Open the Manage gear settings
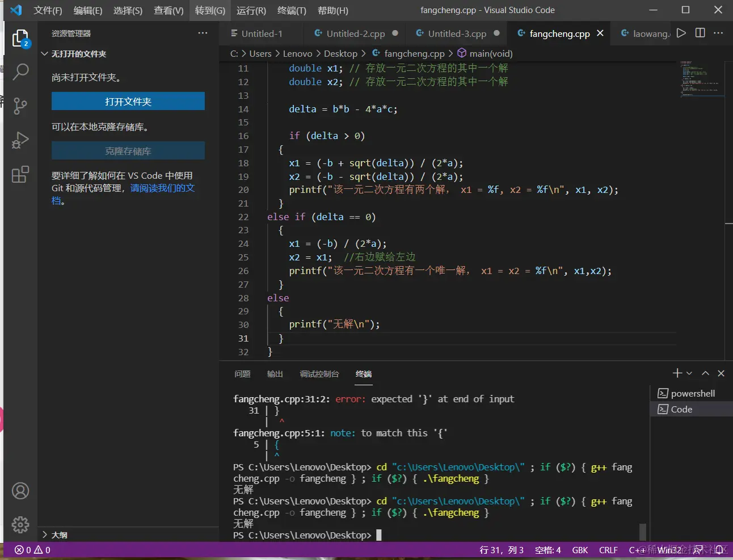 [x=20, y=524]
